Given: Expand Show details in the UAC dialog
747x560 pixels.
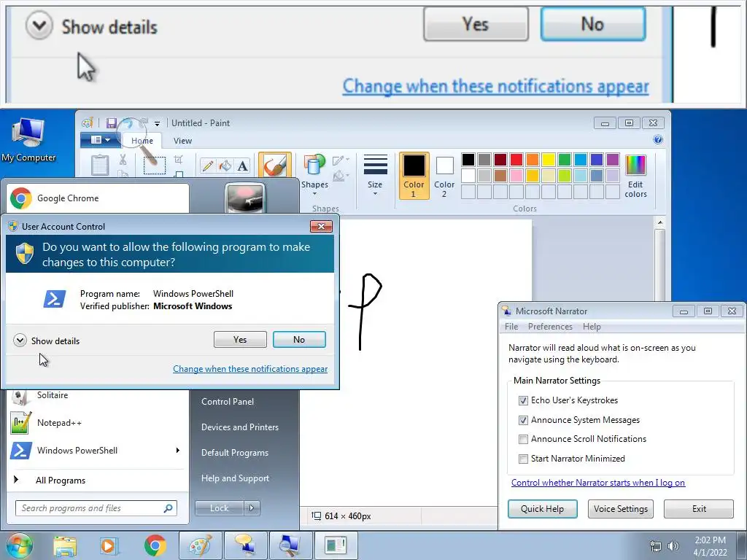Looking at the screenshot, I should pyautogui.click(x=47, y=341).
